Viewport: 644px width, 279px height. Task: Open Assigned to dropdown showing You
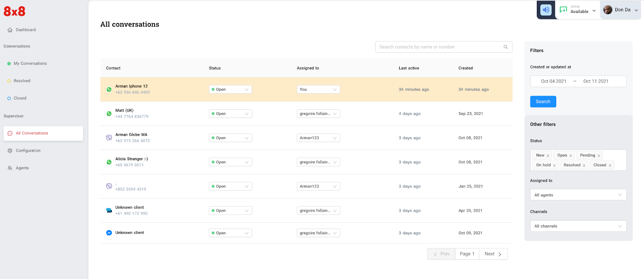pos(318,90)
